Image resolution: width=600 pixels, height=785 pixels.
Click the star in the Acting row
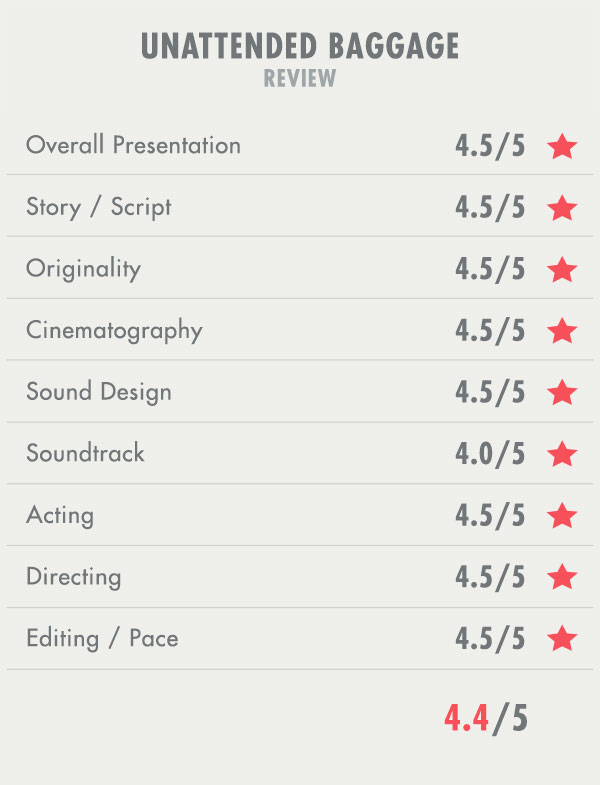point(562,516)
